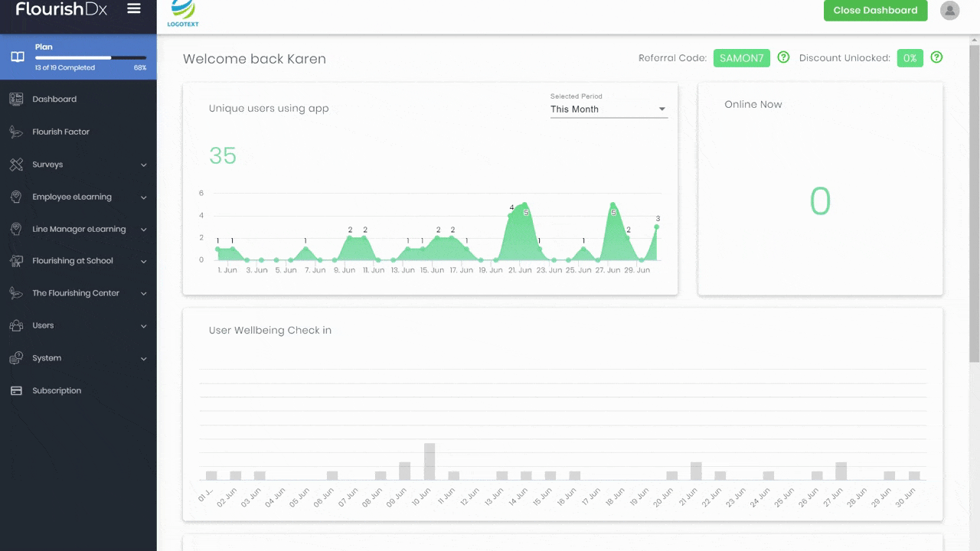
Task: Click The Flourishing Center icon
Action: 16,293
